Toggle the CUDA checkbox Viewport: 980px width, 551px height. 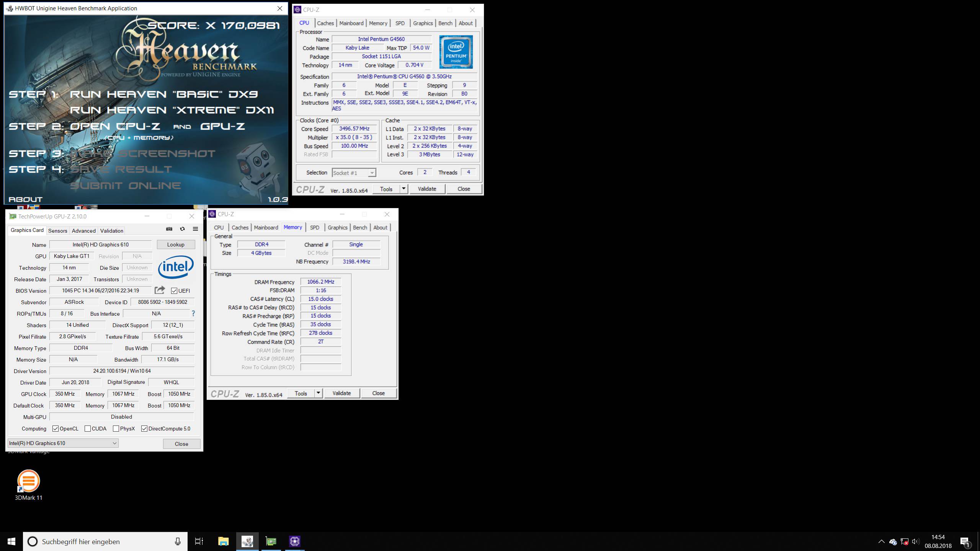[88, 429]
